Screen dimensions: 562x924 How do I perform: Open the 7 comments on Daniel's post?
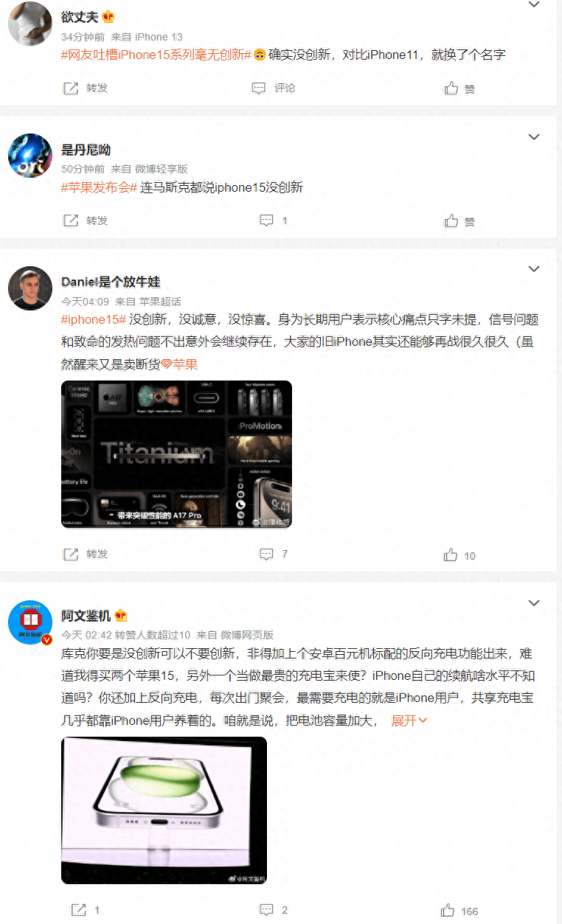coord(274,555)
